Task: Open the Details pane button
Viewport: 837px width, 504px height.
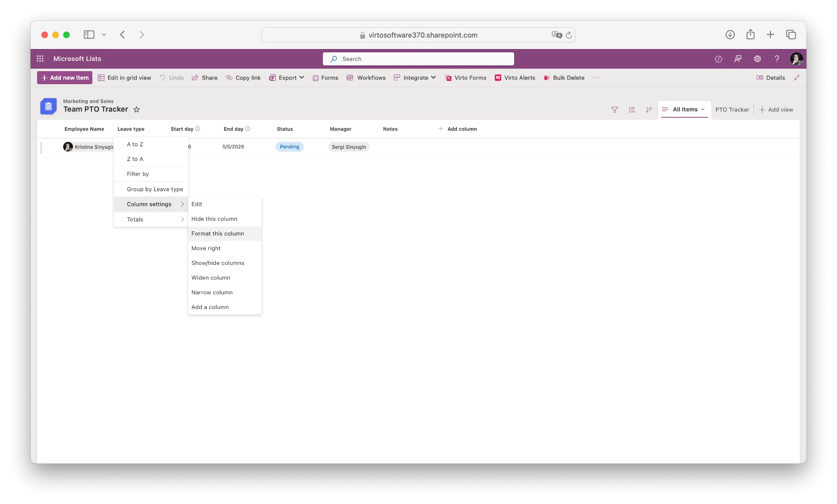Action: pyautogui.click(x=771, y=78)
